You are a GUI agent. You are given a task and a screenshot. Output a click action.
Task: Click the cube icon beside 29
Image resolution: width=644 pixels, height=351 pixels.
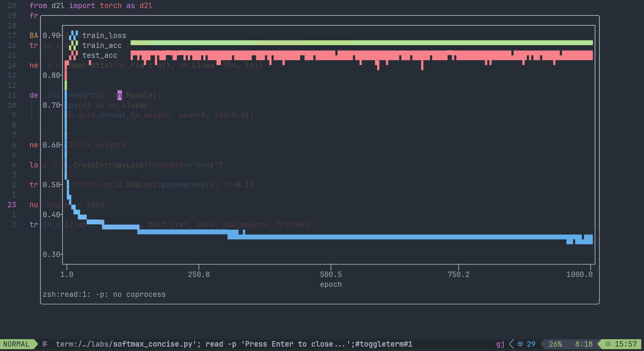520,344
